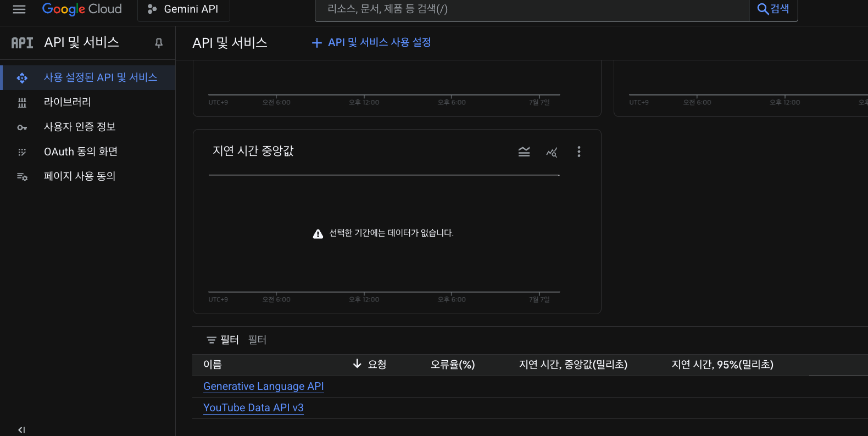Click the 필터 filter icon above table
868x436 pixels.
[x=212, y=340]
